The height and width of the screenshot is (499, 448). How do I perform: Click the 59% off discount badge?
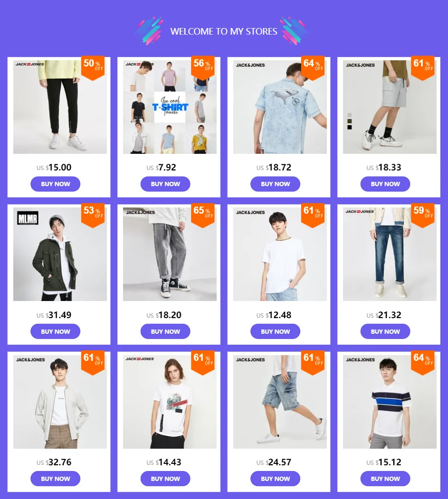422,215
